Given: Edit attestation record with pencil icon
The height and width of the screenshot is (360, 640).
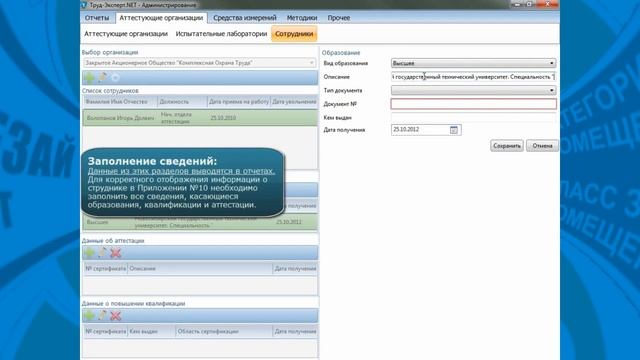Looking at the screenshot, I should click(102, 253).
